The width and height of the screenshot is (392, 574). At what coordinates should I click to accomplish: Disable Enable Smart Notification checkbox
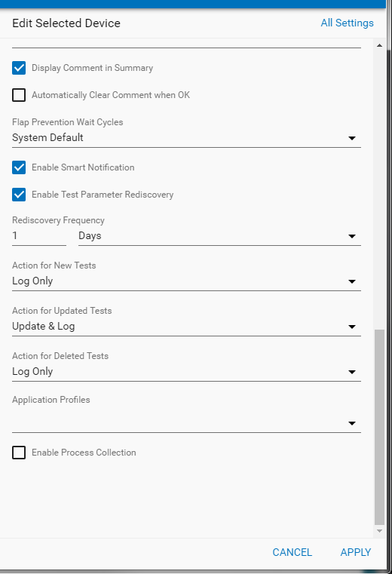(x=19, y=167)
